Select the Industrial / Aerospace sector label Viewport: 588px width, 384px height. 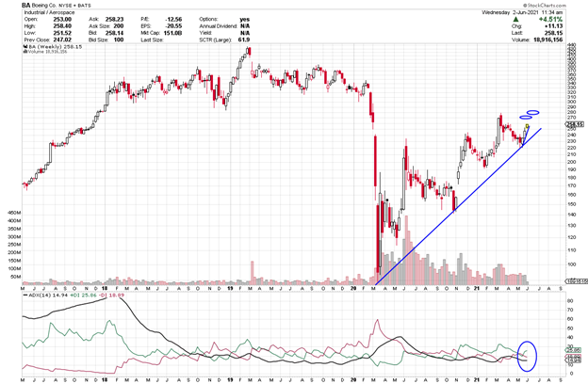(49, 12)
